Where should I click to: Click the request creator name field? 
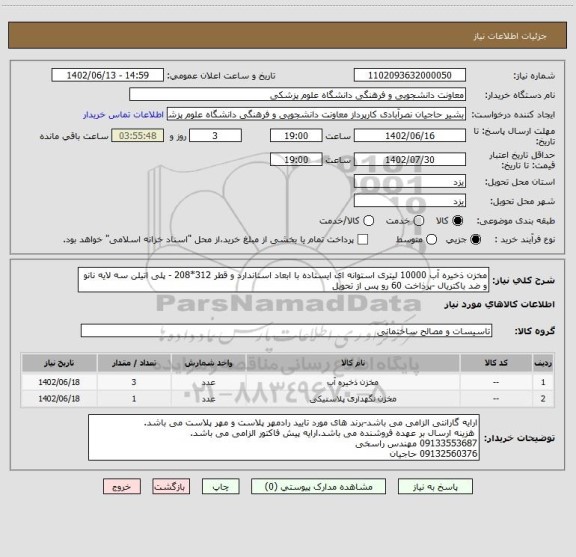(x=316, y=115)
